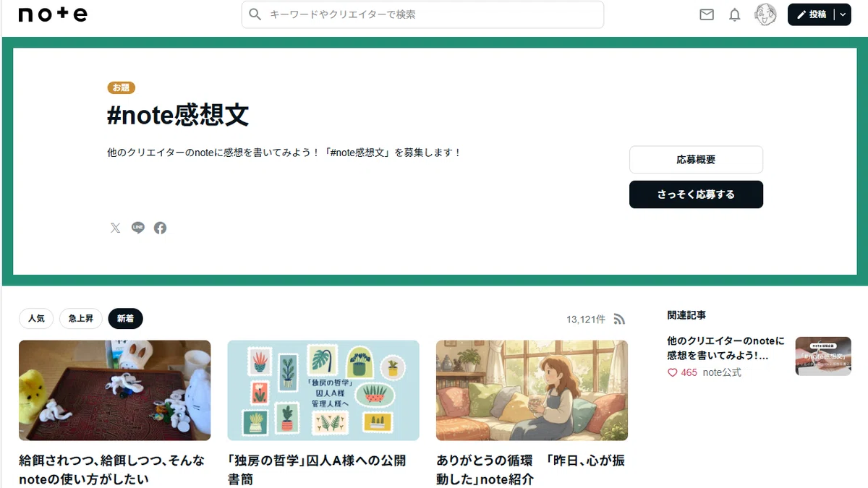
Task: Share on X icon
Action: (115, 228)
